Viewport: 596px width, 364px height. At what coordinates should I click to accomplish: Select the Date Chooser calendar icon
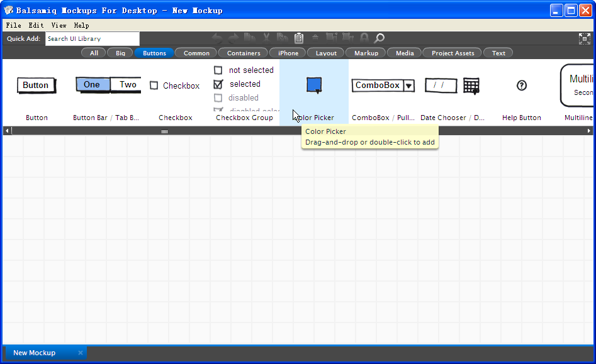(471, 86)
